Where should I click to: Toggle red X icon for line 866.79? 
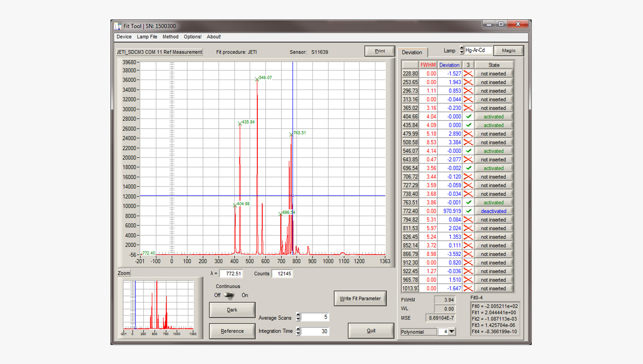click(x=468, y=254)
